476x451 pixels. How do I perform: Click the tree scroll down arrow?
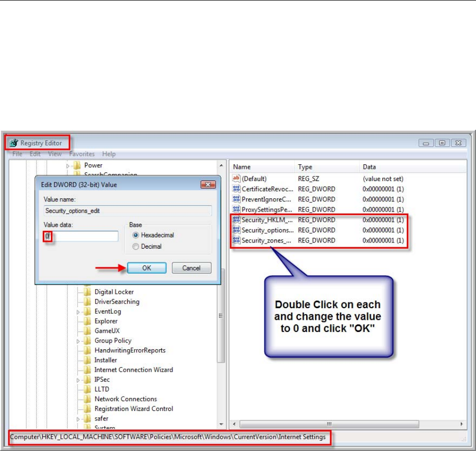coord(221,424)
